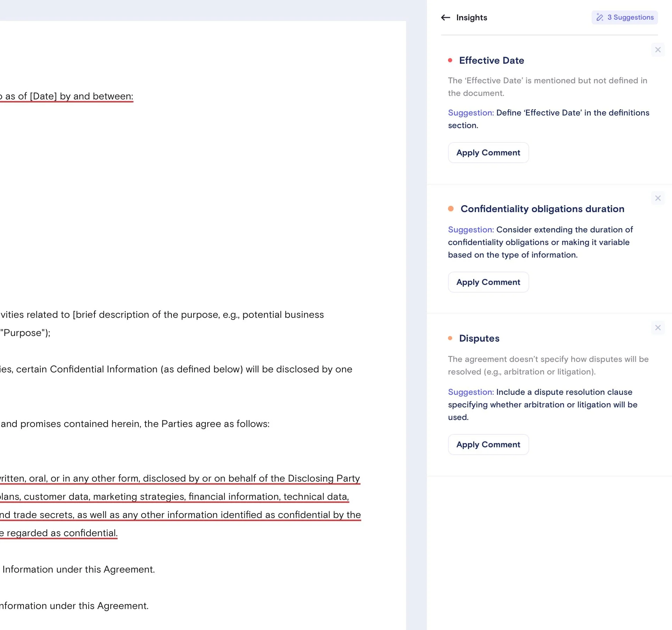The height and width of the screenshot is (630, 672).
Task: Click underlined text 'regarded as confidential.'
Action: coord(61,533)
